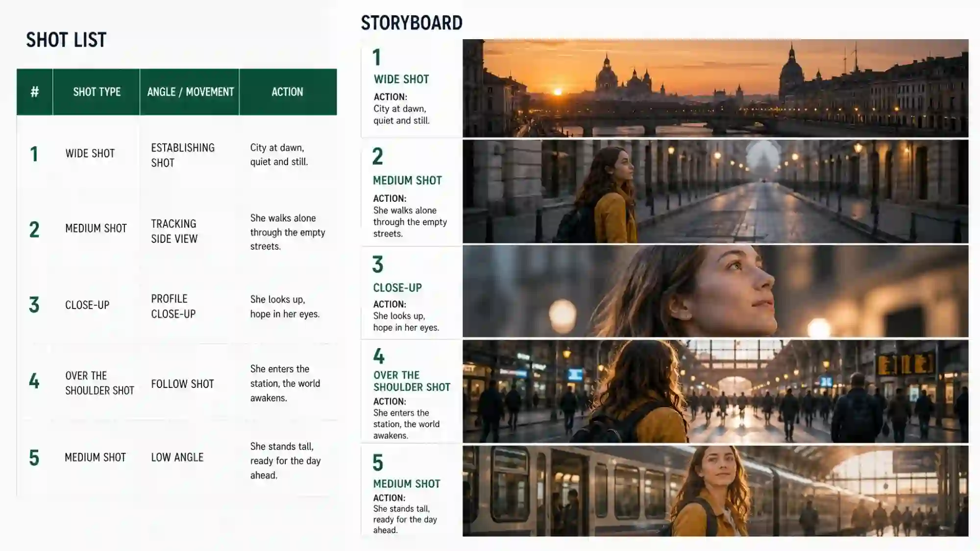Viewport: 980px width, 551px height.
Task: Click the PROFILE CLOSE-UP cell
Action: (x=173, y=307)
